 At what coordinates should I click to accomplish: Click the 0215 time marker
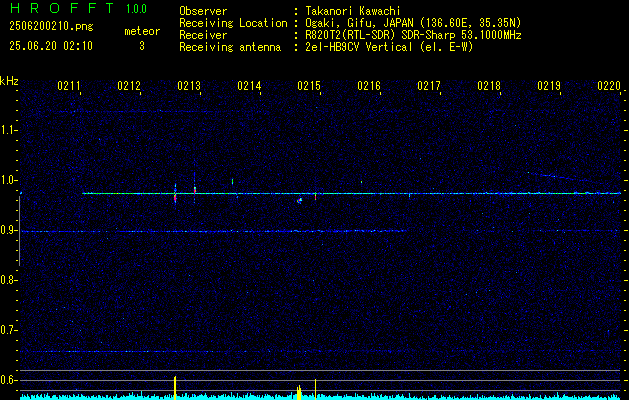point(309,85)
